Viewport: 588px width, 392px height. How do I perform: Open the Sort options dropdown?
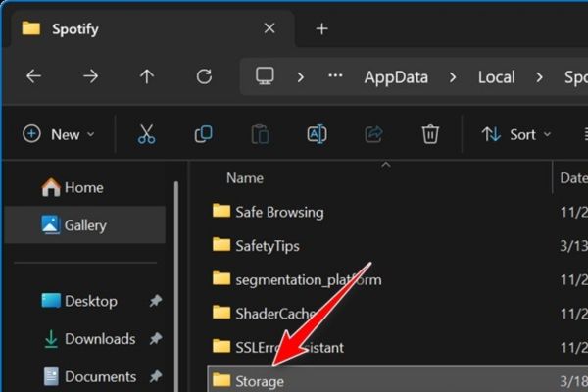pyautogui.click(x=516, y=134)
